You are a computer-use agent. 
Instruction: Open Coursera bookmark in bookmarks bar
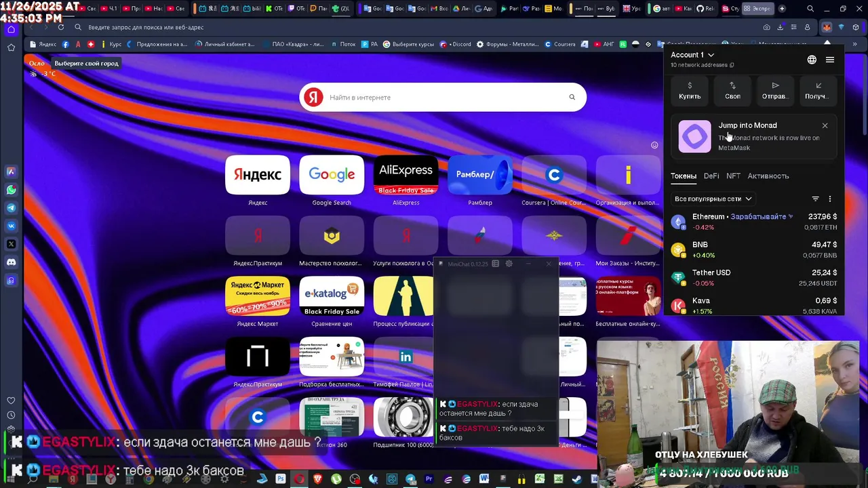click(560, 44)
